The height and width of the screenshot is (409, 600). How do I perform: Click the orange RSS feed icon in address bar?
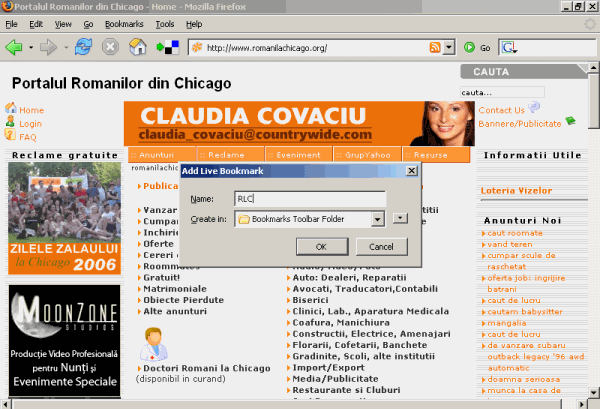click(x=435, y=47)
